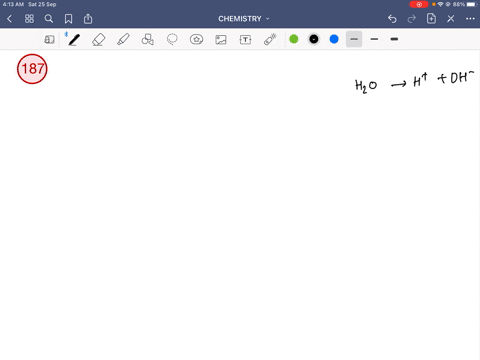Open the thumbnail grid view
This screenshot has height=360, width=480.
click(29, 19)
